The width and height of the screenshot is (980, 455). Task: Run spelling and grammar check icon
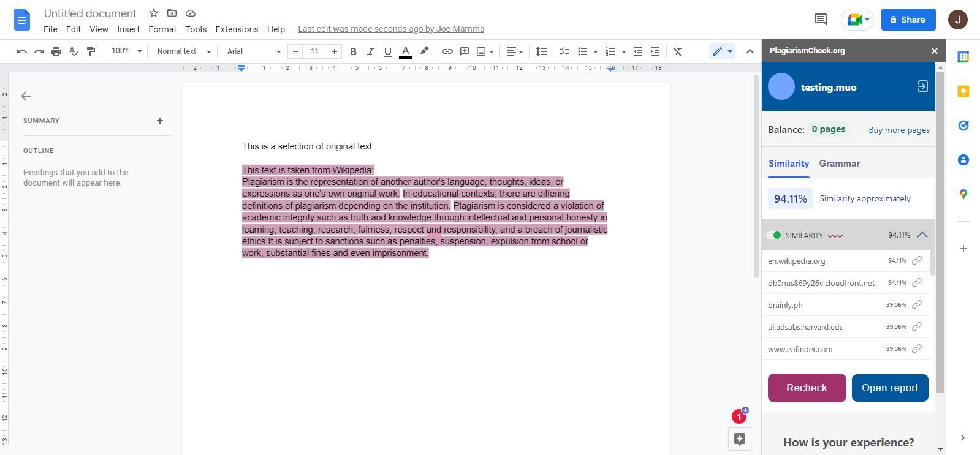(x=74, y=51)
